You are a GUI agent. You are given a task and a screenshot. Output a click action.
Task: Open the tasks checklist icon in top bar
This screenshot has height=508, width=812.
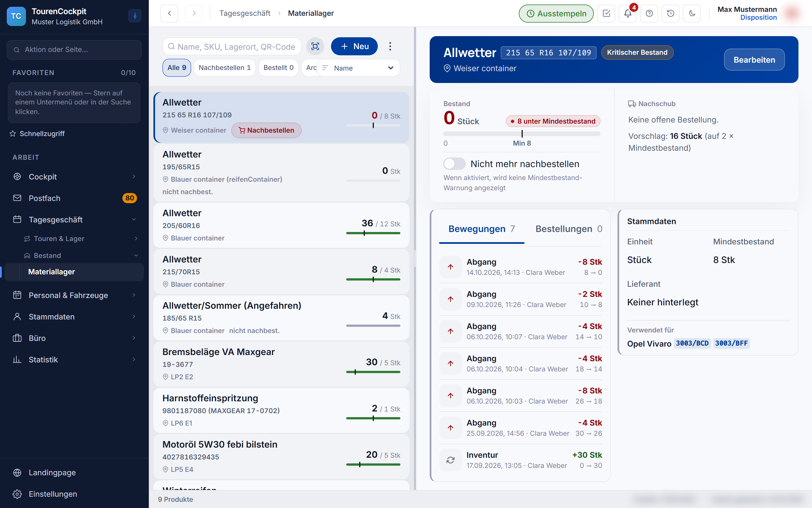606,14
